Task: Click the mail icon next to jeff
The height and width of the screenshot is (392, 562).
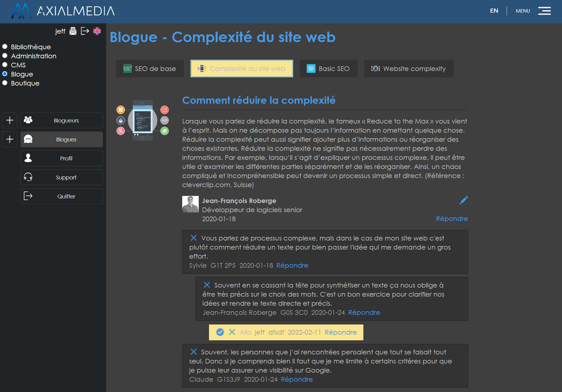Action: pos(73,31)
